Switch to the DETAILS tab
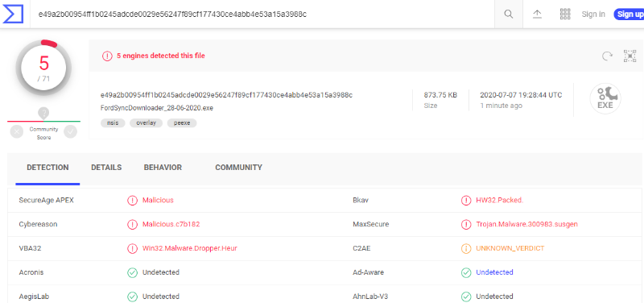 click(106, 168)
